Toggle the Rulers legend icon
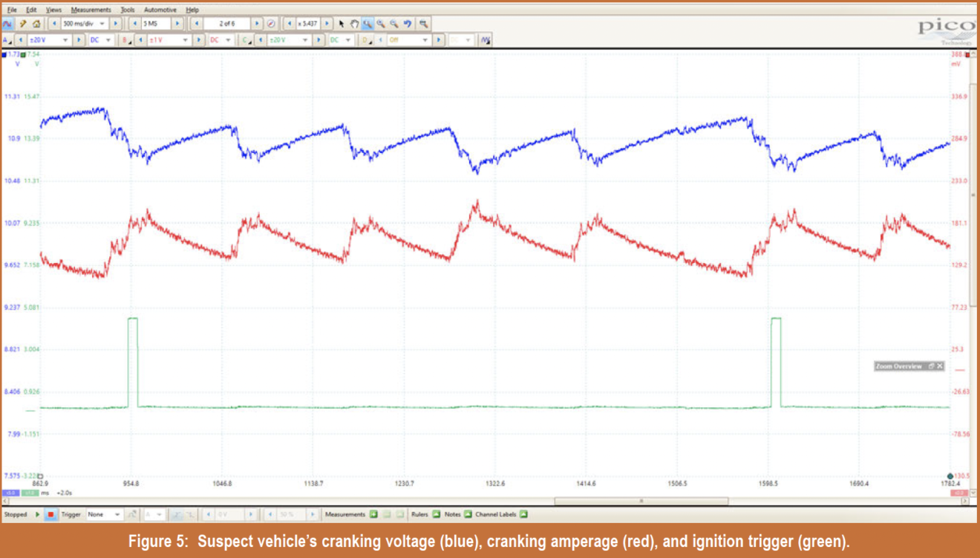 click(x=436, y=514)
